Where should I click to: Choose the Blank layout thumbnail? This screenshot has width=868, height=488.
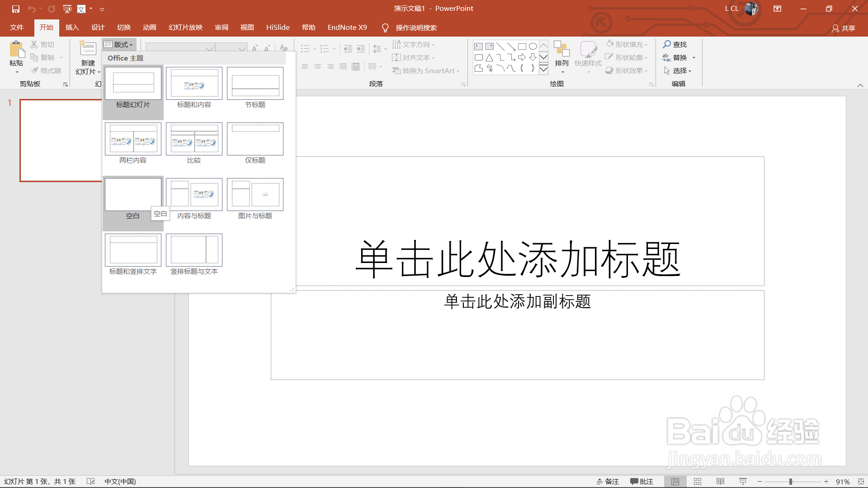tap(133, 195)
